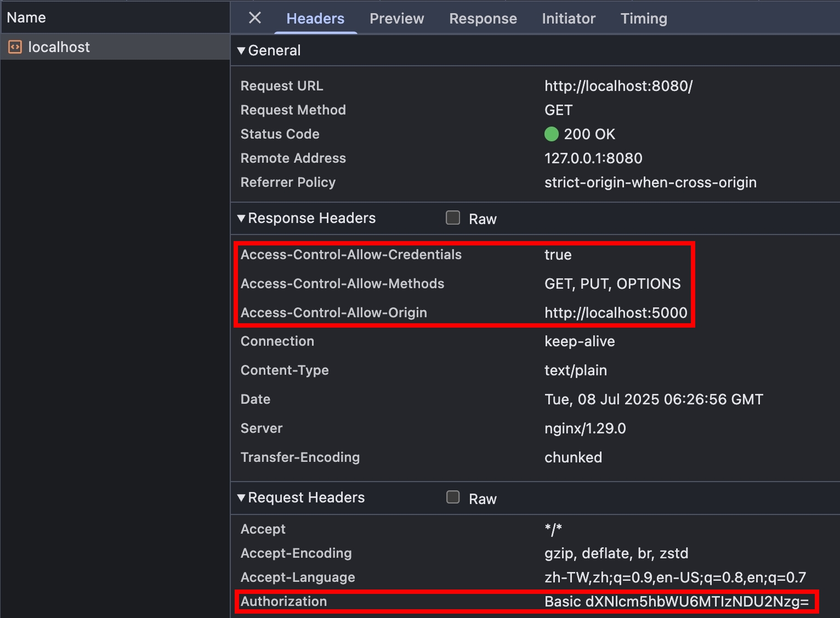Switch to the Headers tab

tap(315, 19)
